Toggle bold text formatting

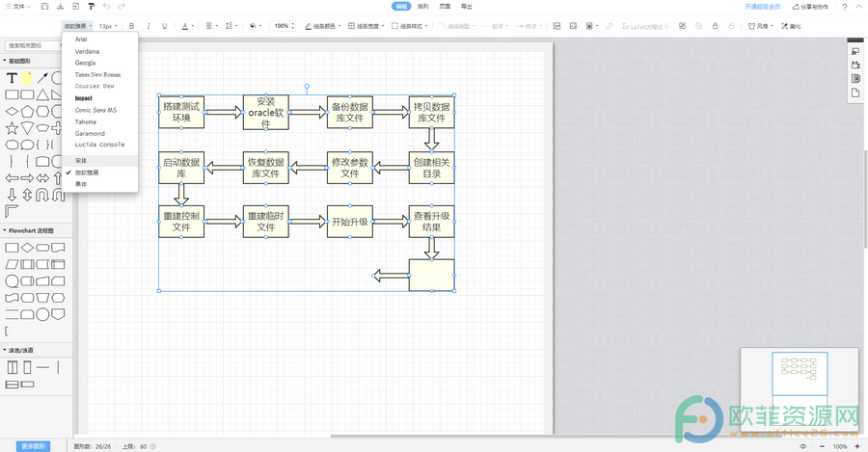[x=131, y=26]
